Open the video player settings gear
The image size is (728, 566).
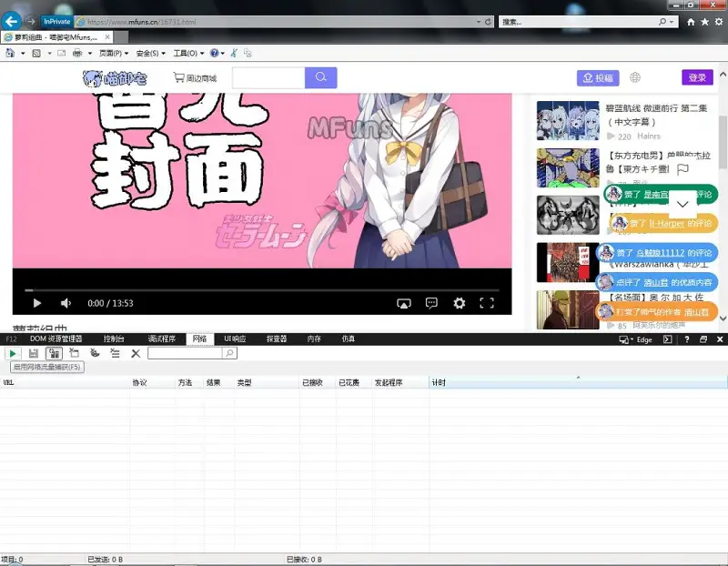coord(460,303)
